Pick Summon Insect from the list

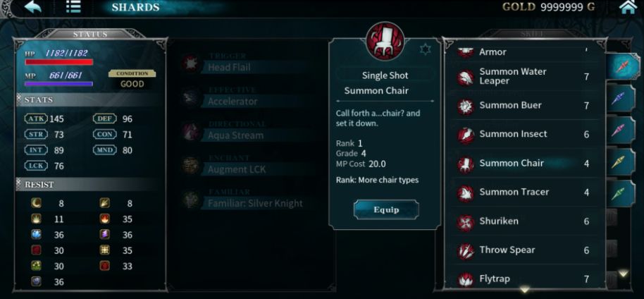pyautogui.click(x=524, y=135)
